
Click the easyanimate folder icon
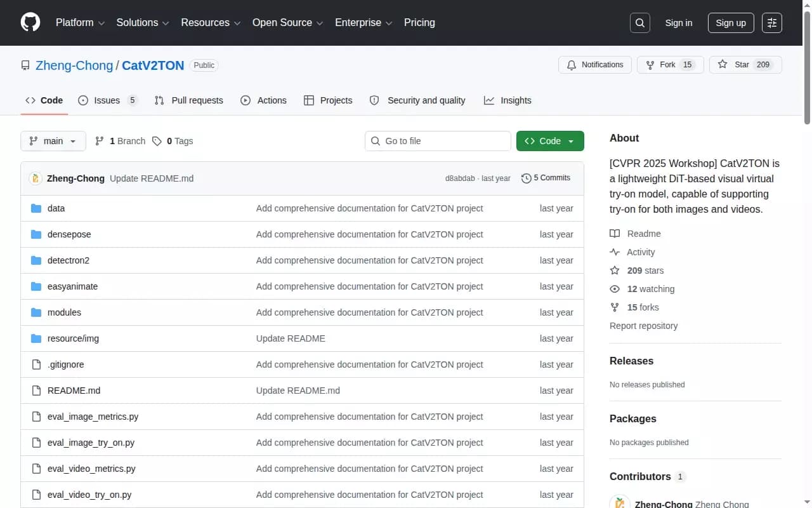point(36,286)
